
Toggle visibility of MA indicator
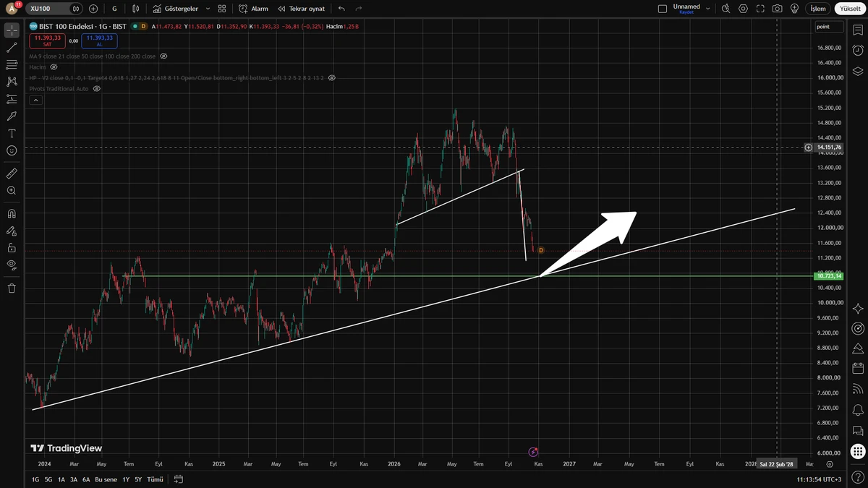tap(163, 56)
